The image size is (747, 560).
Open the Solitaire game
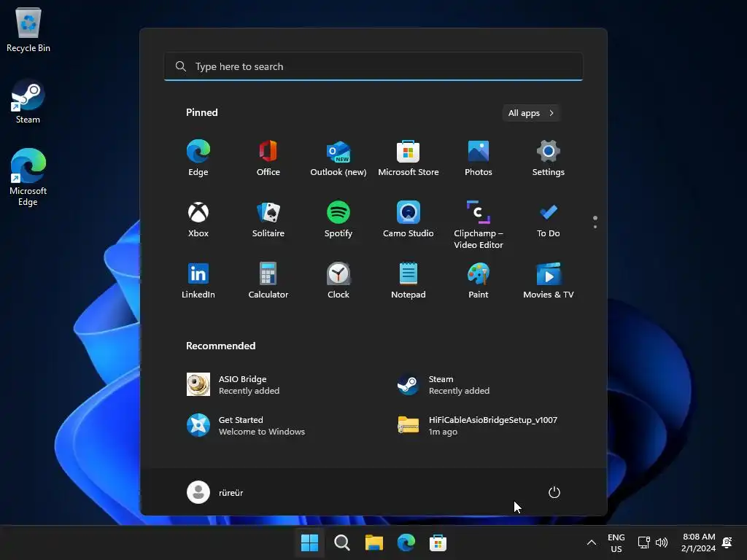268,219
